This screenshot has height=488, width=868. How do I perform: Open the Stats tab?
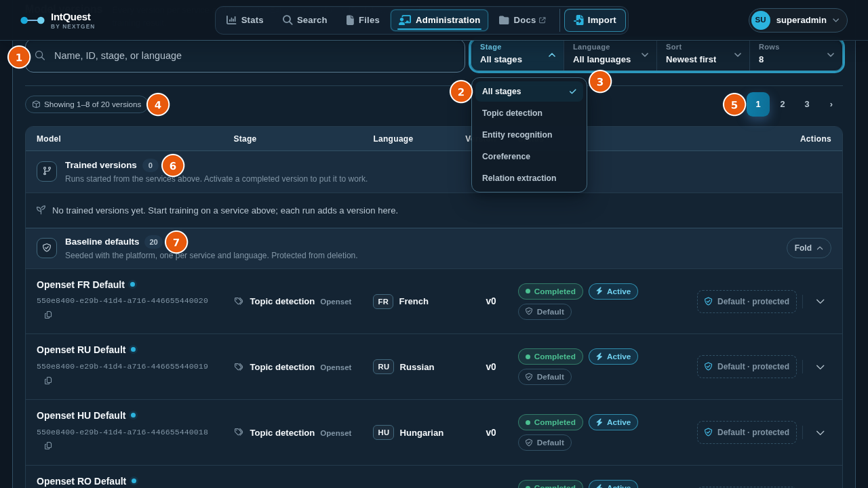(245, 20)
